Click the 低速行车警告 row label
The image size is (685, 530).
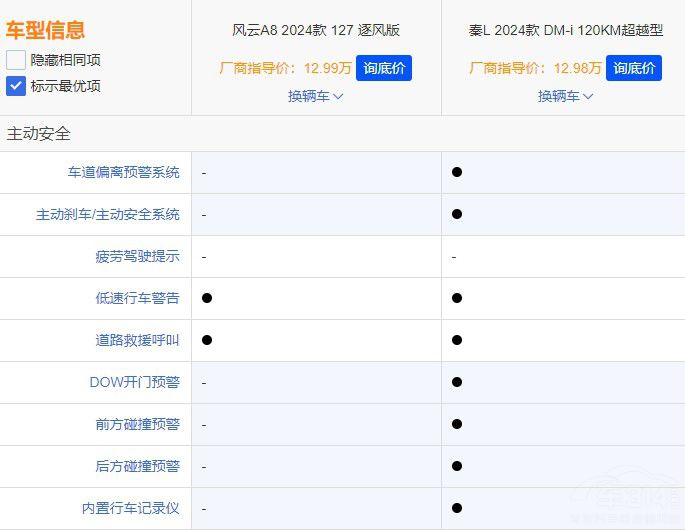138,298
